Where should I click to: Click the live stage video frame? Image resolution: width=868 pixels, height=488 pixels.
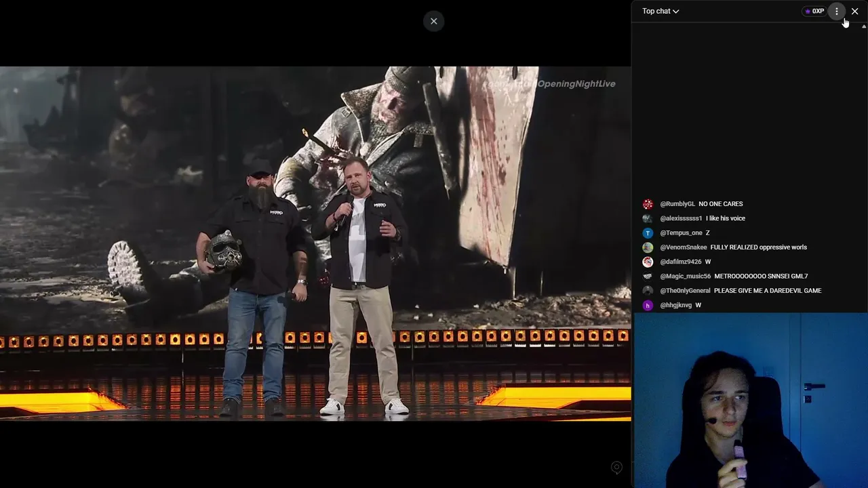[x=315, y=244]
